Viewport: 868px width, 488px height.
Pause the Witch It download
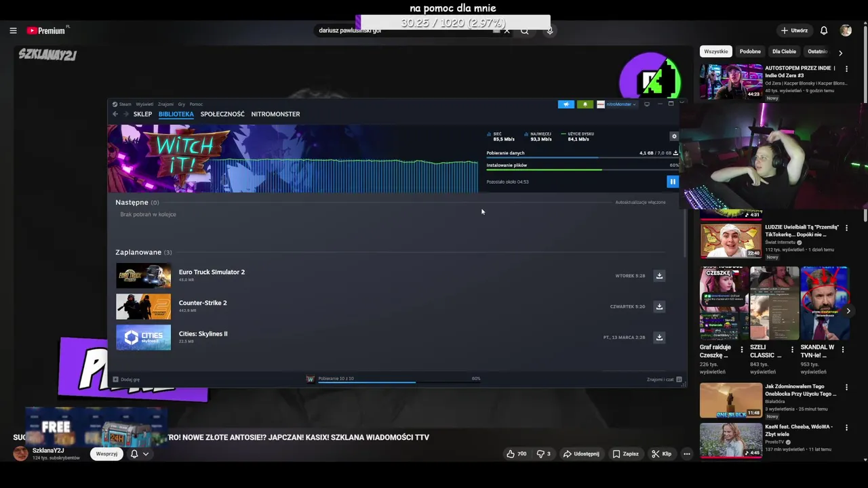coord(673,182)
